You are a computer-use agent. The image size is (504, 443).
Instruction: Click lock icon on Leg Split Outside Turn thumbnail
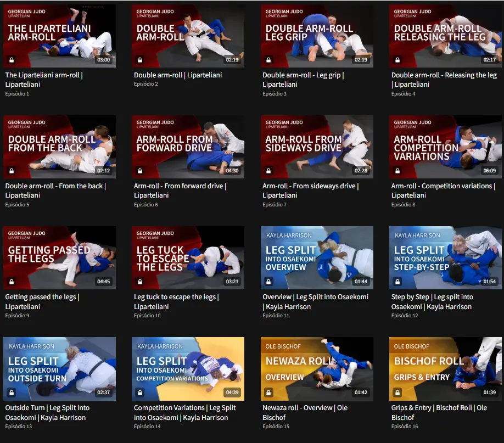12,392
